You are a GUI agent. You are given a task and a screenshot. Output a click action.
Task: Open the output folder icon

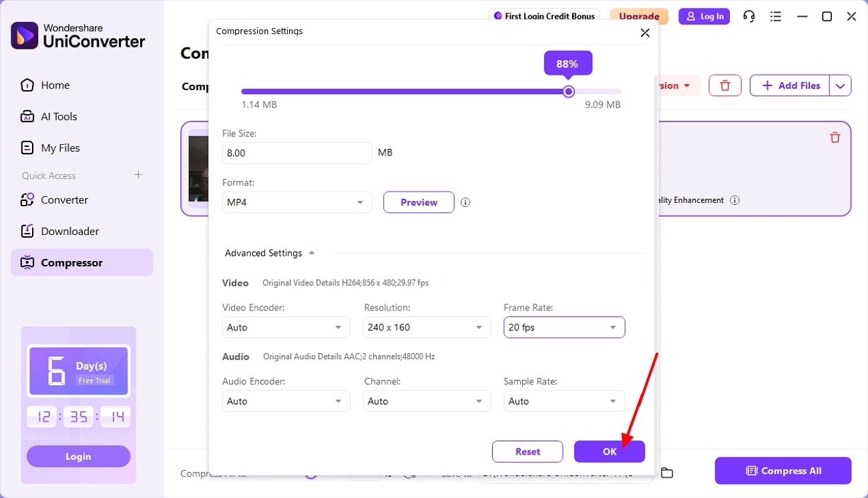click(666, 473)
